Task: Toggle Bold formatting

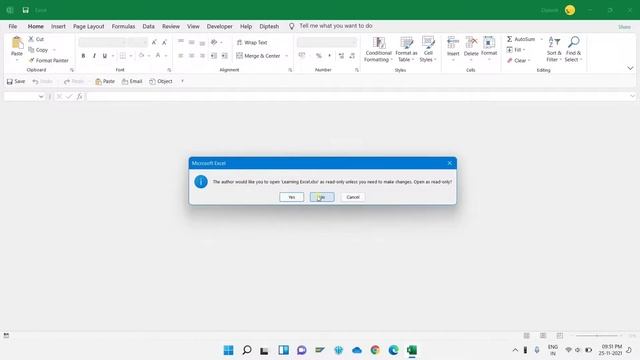Action: click(x=83, y=56)
